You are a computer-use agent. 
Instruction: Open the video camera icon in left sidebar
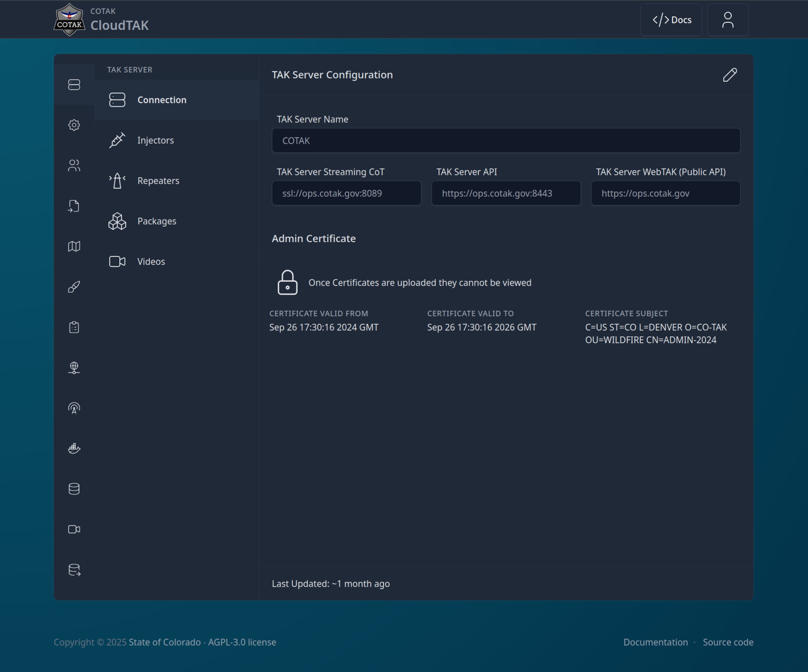pyautogui.click(x=74, y=529)
